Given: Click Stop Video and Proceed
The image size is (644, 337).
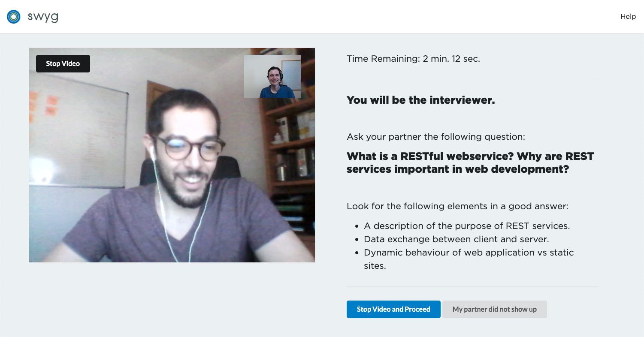Looking at the screenshot, I should [393, 309].
